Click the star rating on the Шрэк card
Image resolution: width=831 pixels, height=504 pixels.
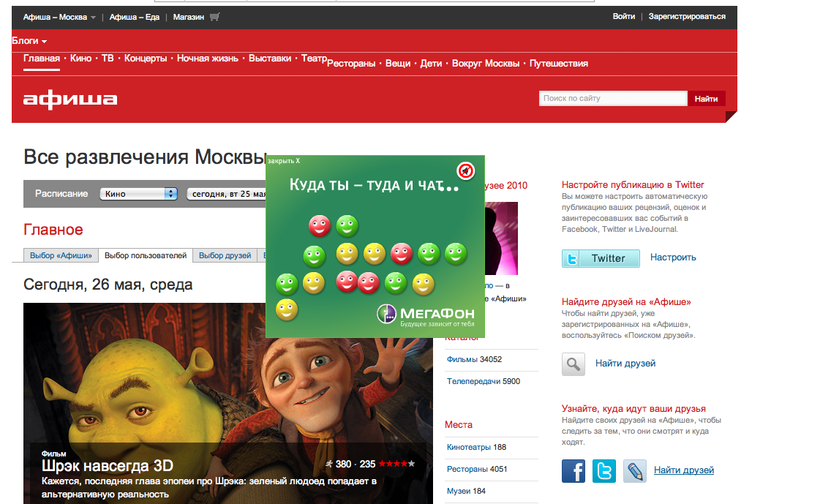point(397,464)
